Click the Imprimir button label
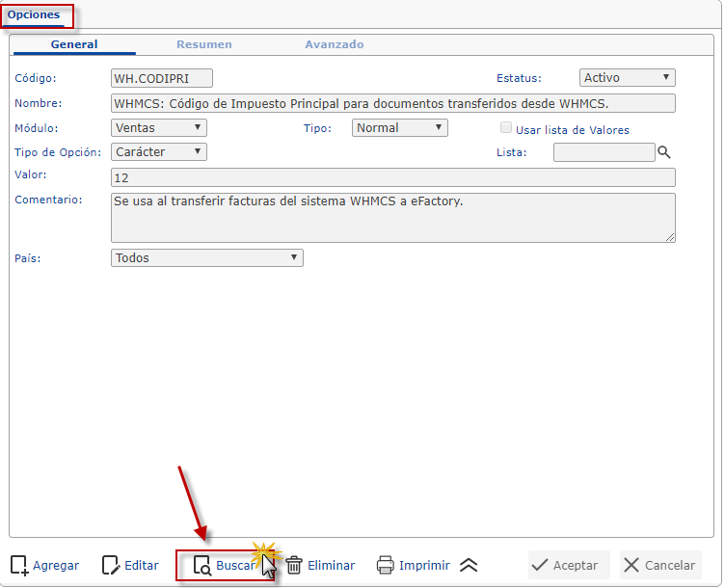The width and height of the screenshot is (725, 588). click(x=424, y=566)
